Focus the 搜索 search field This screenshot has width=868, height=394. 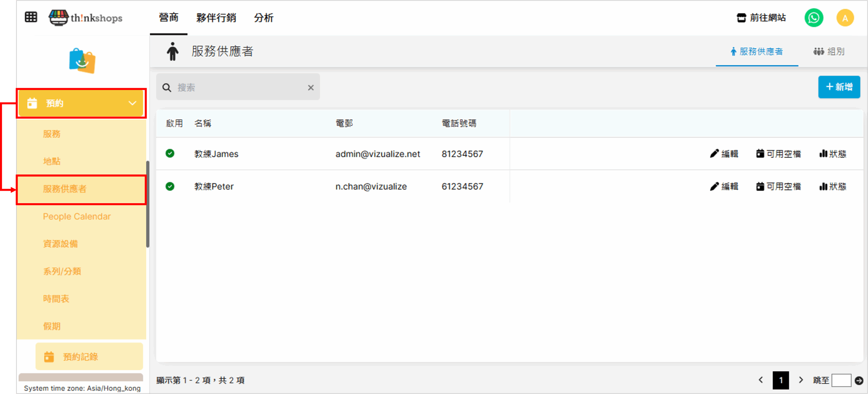coord(237,88)
